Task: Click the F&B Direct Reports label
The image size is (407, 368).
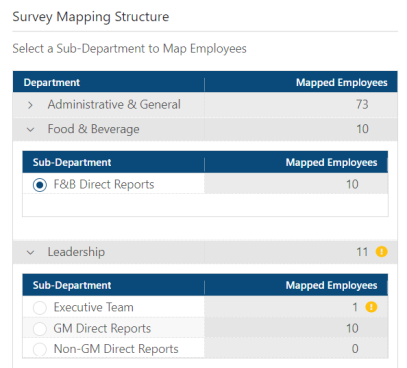Action: coord(104,184)
